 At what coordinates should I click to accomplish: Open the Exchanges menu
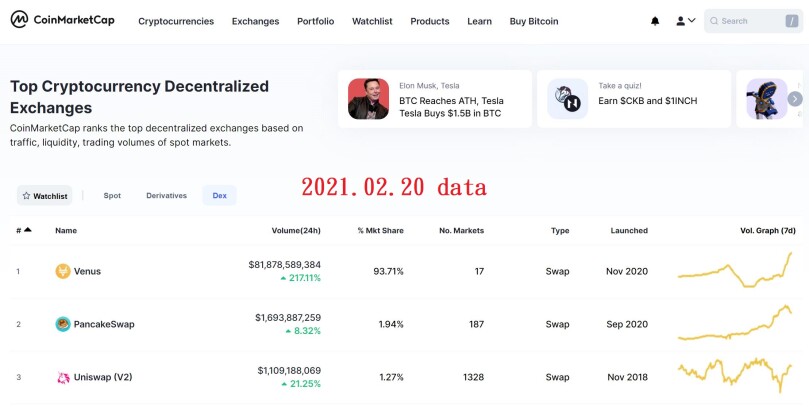255,21
